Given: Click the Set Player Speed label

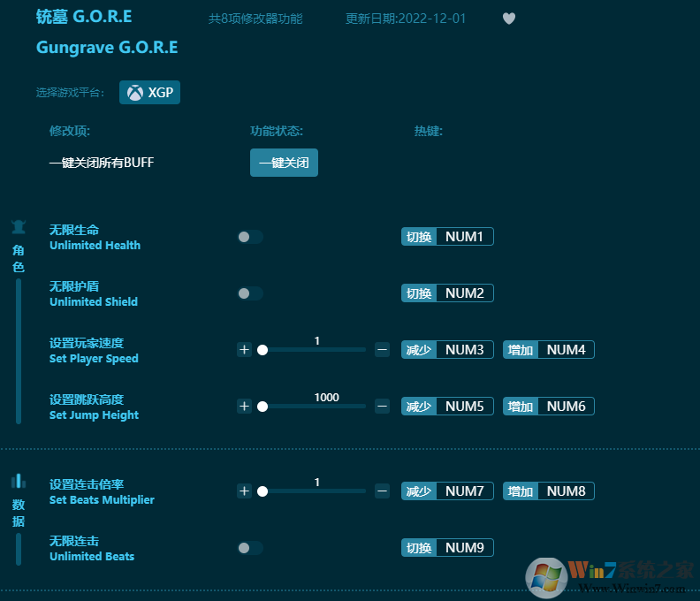Looking at the screenshot, I should (x=94, y=359).
